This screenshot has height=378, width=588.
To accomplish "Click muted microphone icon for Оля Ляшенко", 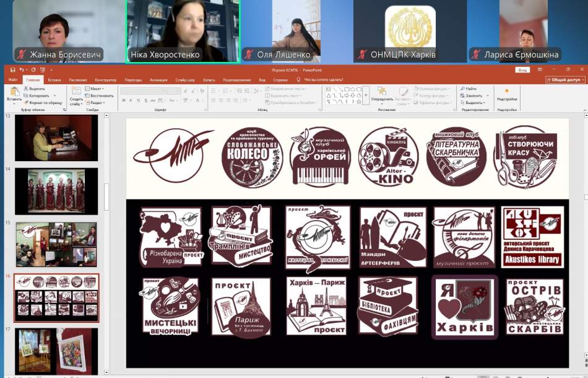I will 249,55.
